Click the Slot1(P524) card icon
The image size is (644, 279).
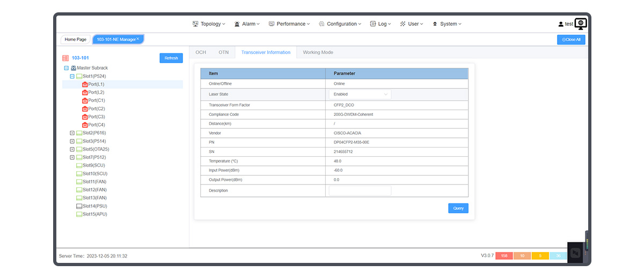(79, 76)
